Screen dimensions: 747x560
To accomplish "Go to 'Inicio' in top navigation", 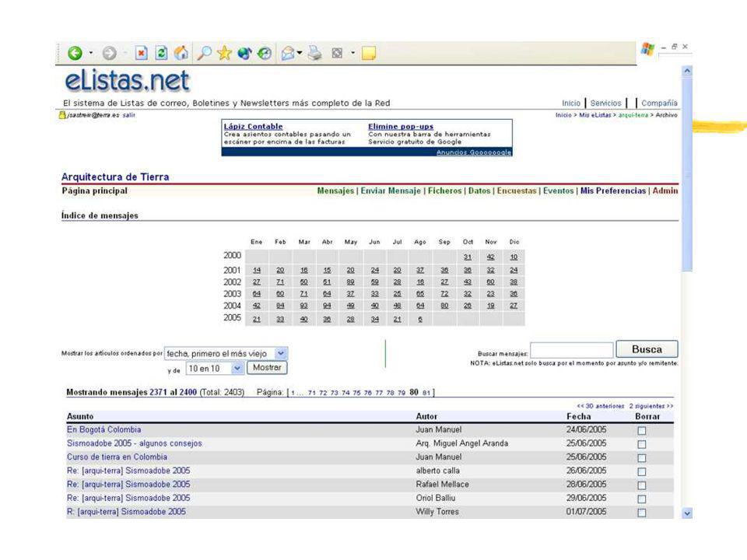I will [x=570, y=103].
